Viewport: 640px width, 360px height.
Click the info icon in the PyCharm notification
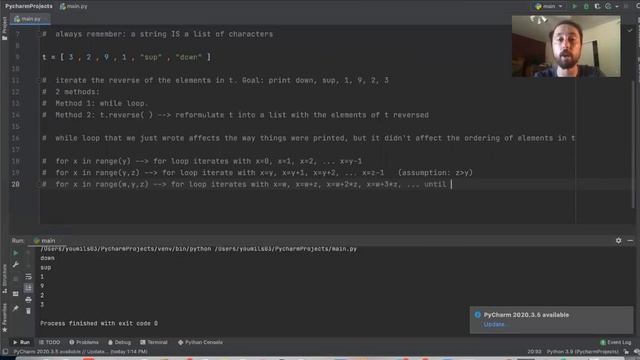[478, 315]
